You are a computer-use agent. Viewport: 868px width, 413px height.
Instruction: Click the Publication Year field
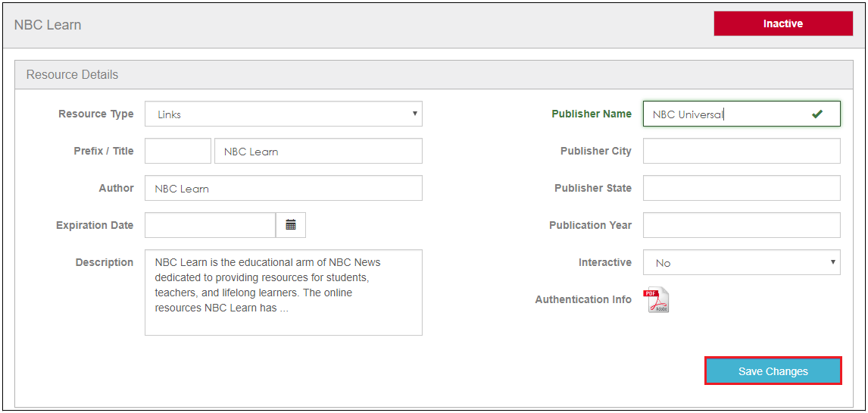tap(742, 225)
